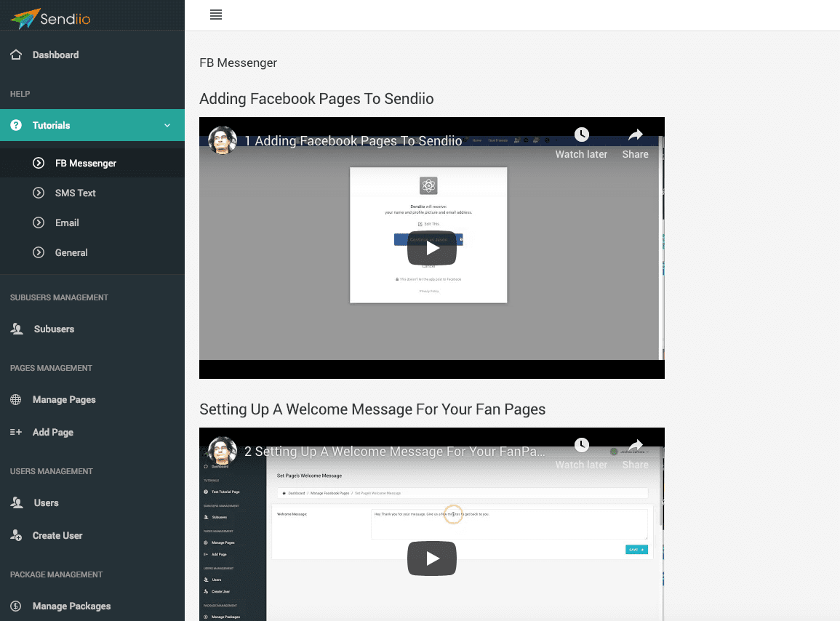This screenshot has height=621, width=840.
Task: Click Watch later on Welcome Message video
Action: 581,454
